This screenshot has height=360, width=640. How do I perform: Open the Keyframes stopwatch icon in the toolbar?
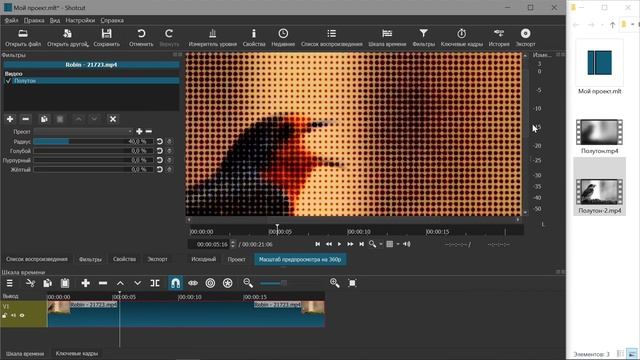pyautogui.click(x=462, y=33)
